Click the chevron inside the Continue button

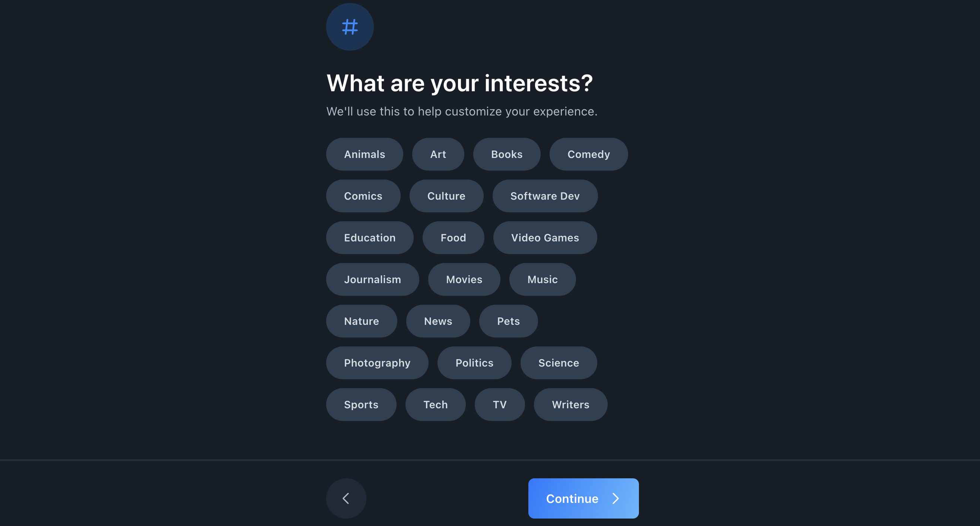pyautogui.click(x=615, y=498)
